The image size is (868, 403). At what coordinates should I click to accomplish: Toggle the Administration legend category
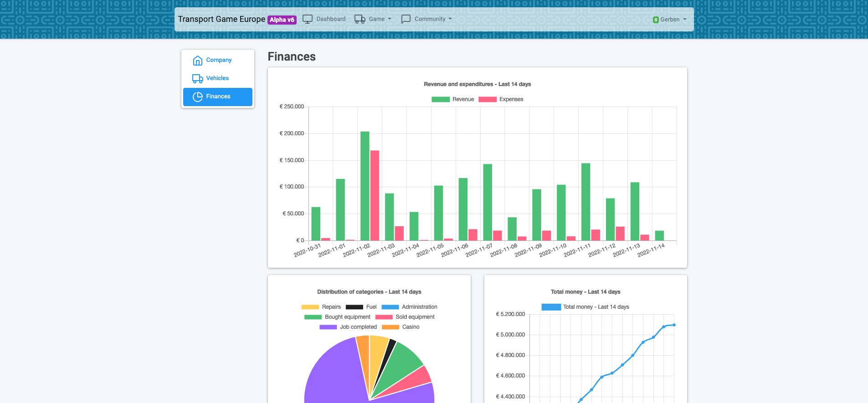point(409,307)
